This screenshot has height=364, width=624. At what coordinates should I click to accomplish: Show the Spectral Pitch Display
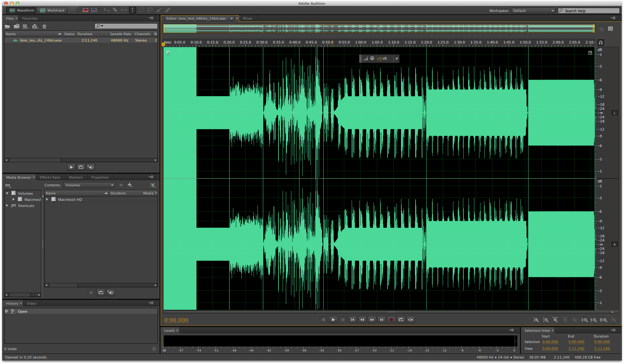point(94,10)
